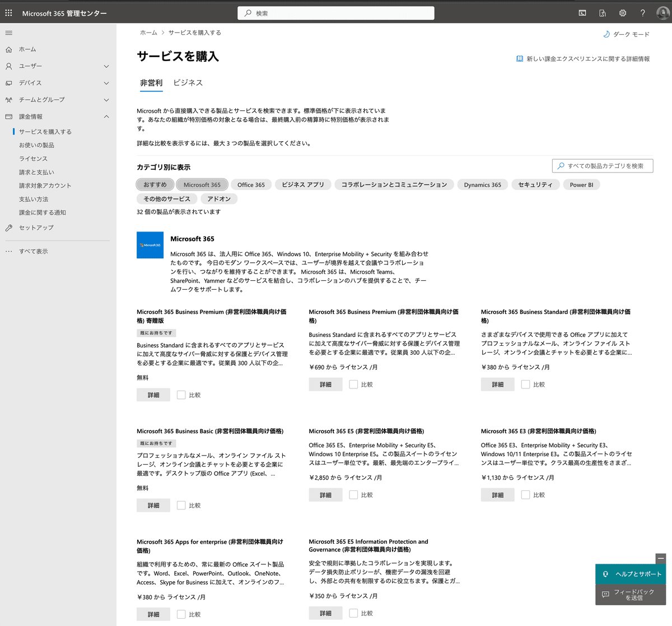Screen dimensions: 672x626
Task: Click the ユーザー person icon
Action: (x=8, y=66)
